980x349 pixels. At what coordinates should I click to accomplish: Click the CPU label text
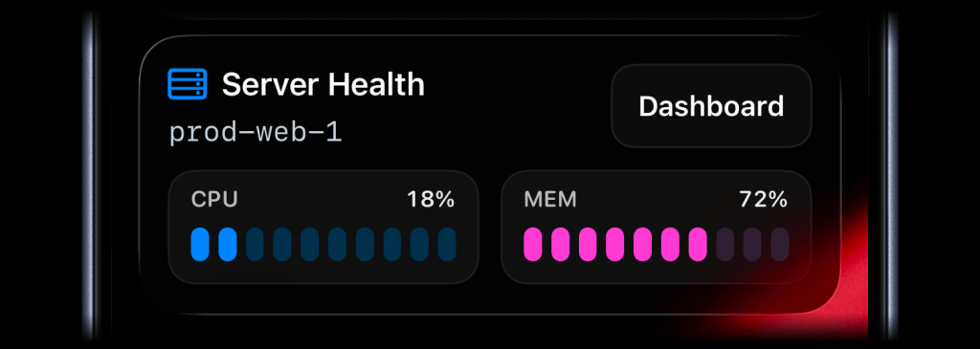point(214,200)
